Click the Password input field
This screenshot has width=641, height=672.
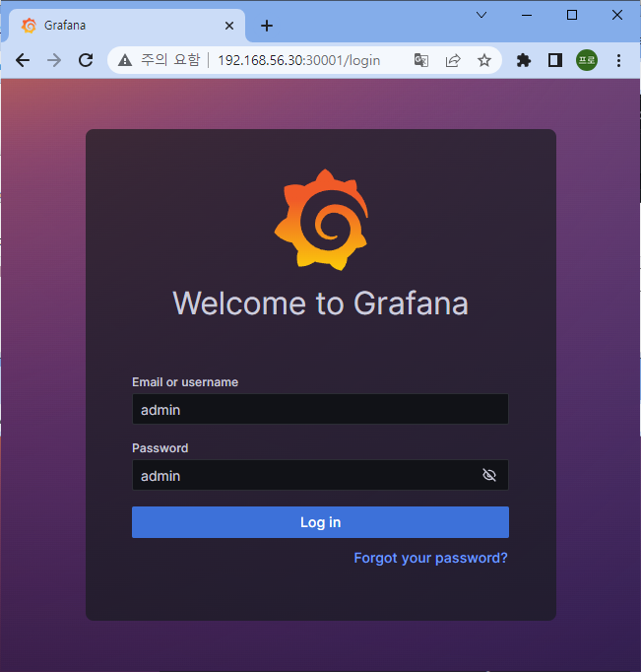(x=320, y=475)
